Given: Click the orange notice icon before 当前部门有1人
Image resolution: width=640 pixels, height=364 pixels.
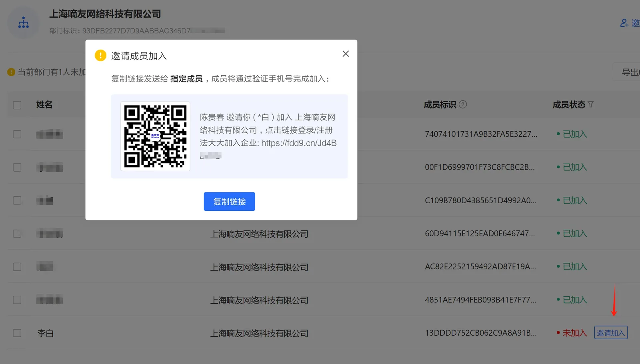Looking at the screenshot, I should coord(11,72).
